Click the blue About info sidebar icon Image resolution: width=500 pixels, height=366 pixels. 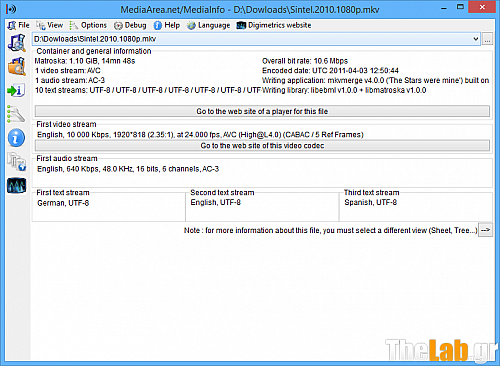click(16, 138)
